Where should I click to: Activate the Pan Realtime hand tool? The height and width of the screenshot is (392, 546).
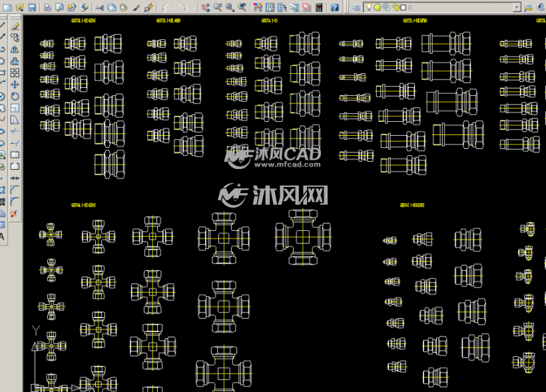pyautogui.click(x=206, y=7)
